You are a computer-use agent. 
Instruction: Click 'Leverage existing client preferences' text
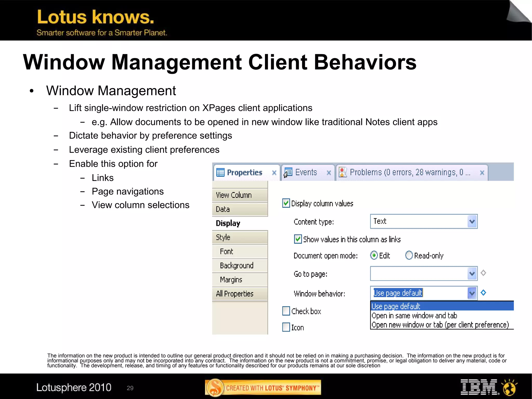pos(144,150)
